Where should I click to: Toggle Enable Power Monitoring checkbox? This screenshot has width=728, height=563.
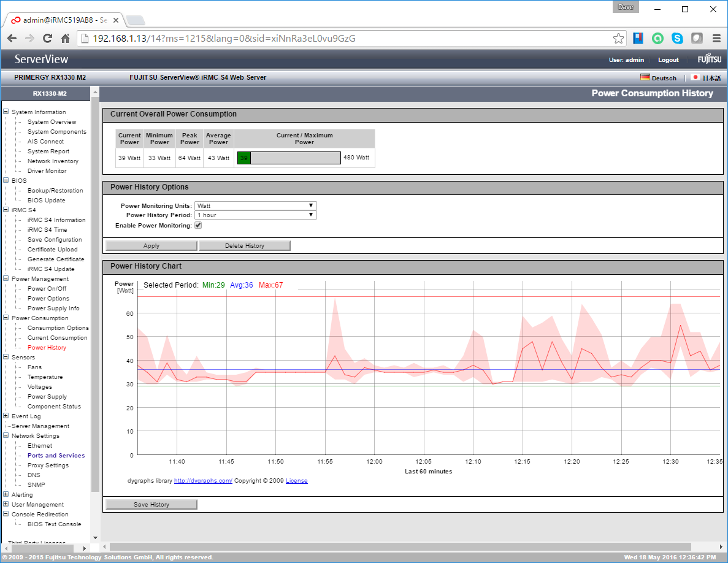coord(198,225)
